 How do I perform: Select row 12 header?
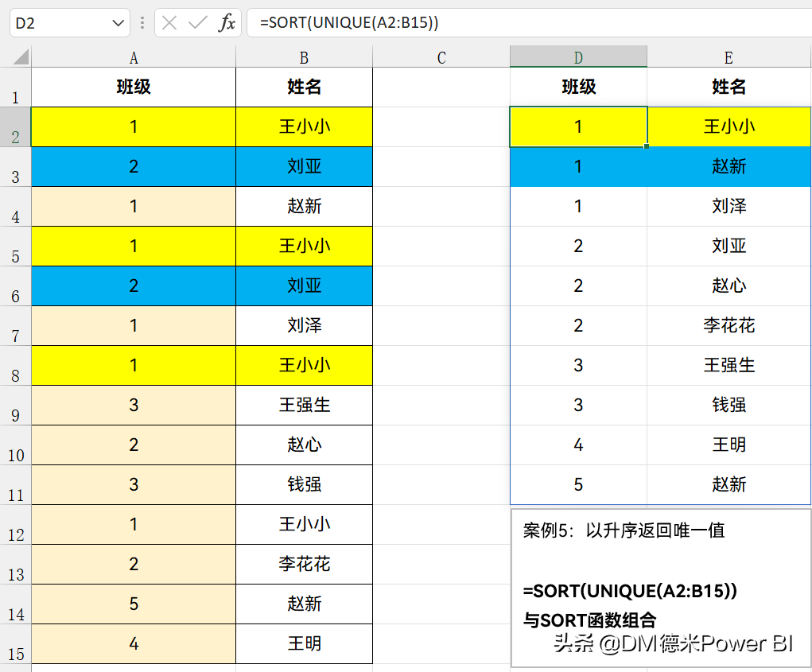pyautogui.click(x=16, y=525)
